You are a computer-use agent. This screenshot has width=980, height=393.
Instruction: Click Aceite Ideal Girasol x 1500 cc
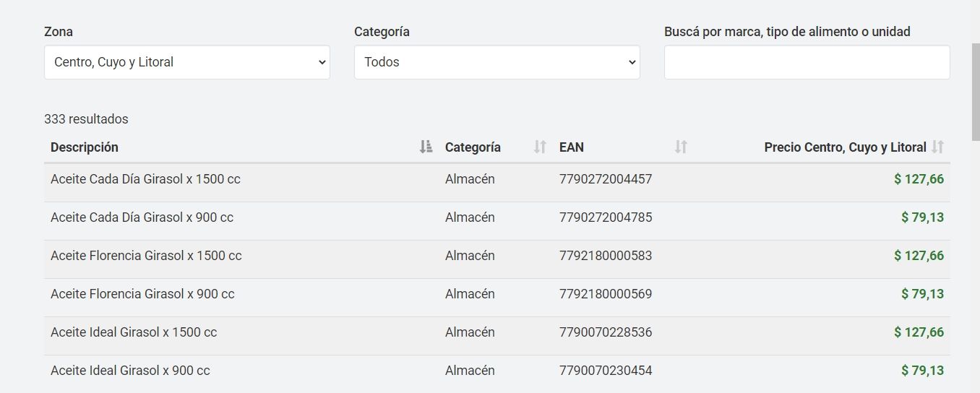134,332
